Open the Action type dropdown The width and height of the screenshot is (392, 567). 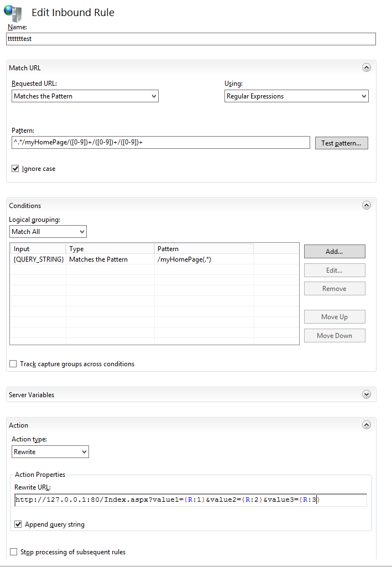pos(50,452)
